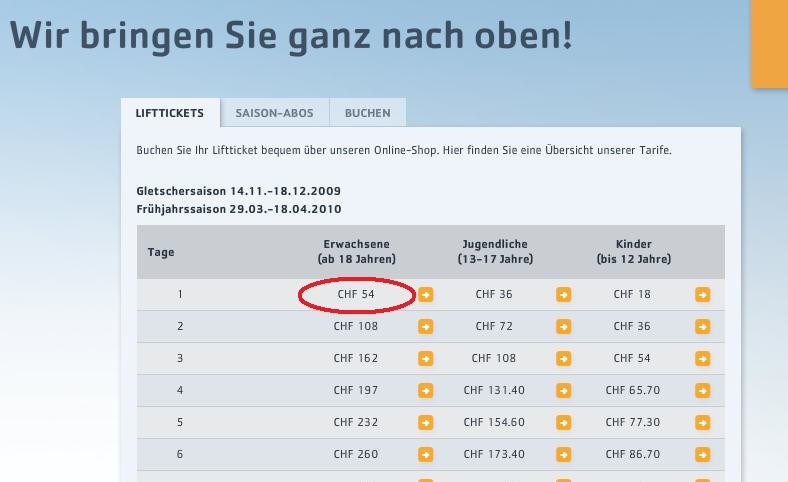The width and height of the screenshot is (788, 482).
Task: Click the arrow beside CHF 131.40
Action: click(564, 391)
